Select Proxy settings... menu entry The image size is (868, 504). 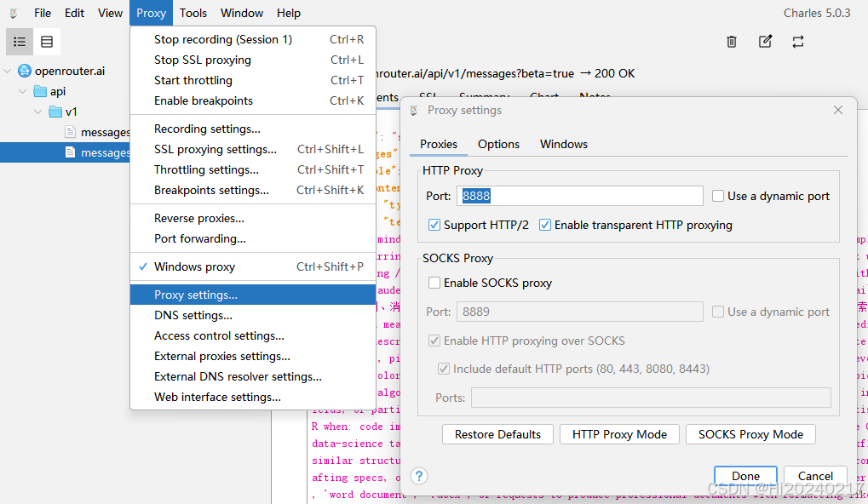tap(253, 295)
